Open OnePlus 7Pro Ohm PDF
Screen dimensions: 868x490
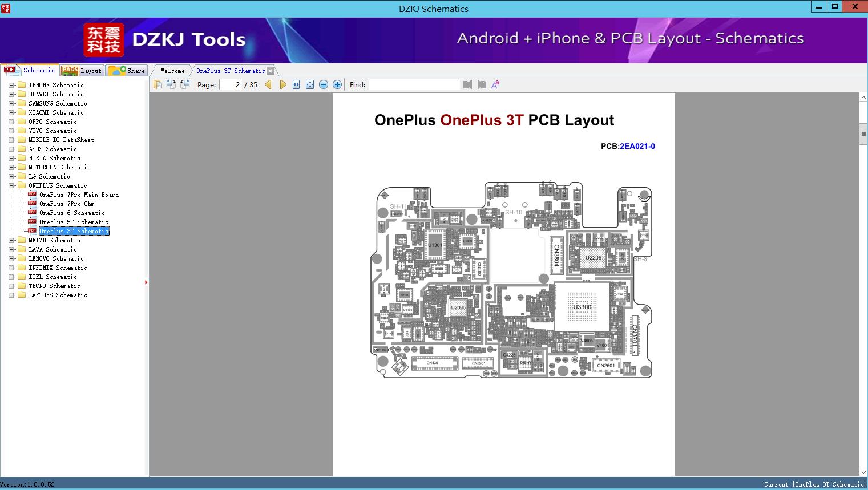pyautogui.click(x=67, y=204)
